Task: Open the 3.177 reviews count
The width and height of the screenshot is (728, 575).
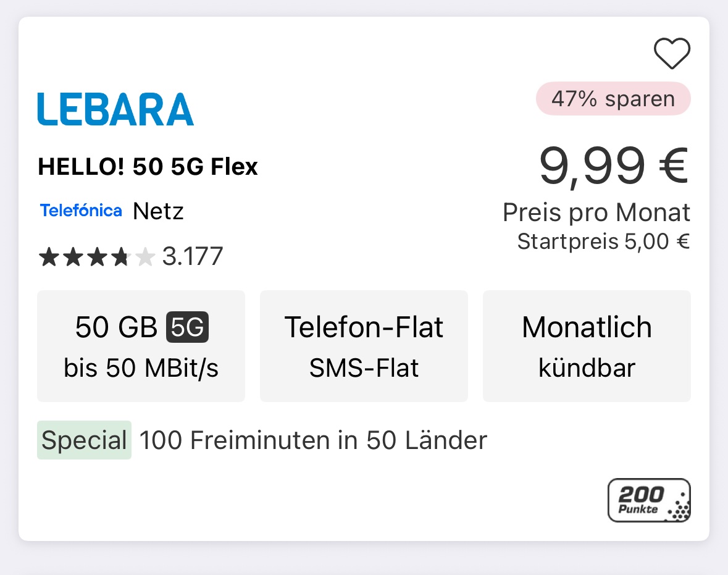Action: click(x=192, y=256)
